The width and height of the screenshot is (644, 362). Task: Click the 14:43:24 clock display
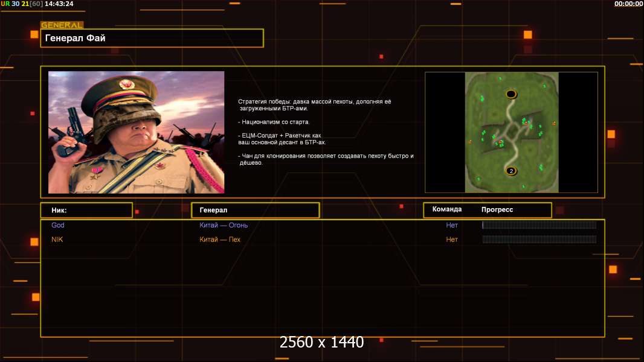(59, 4)
